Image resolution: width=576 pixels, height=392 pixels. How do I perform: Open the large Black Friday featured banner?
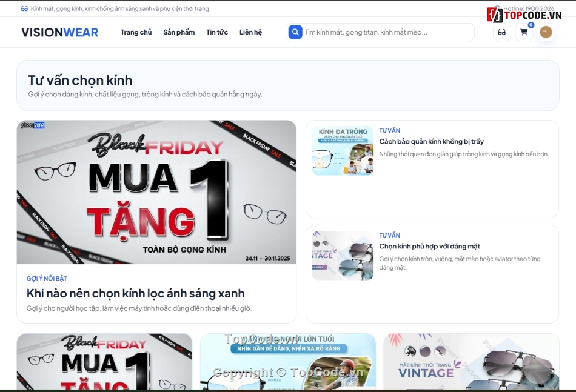[x=156, y=192]
